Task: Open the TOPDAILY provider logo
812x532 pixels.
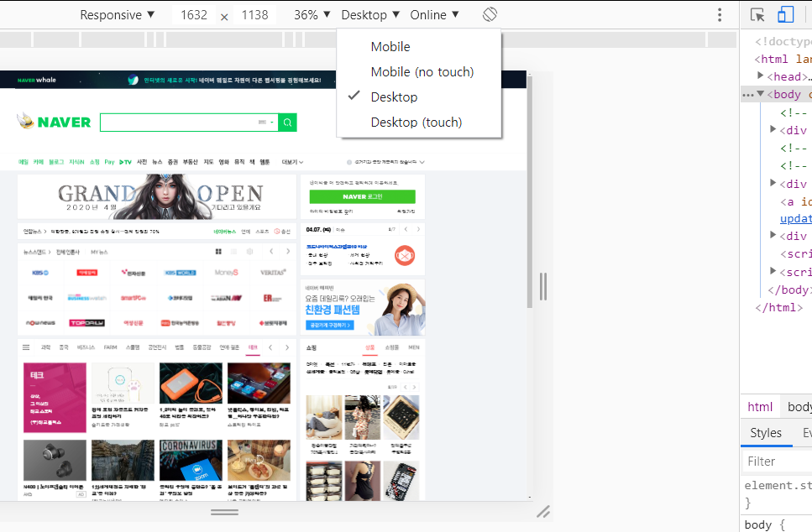Action: [87, 323]
